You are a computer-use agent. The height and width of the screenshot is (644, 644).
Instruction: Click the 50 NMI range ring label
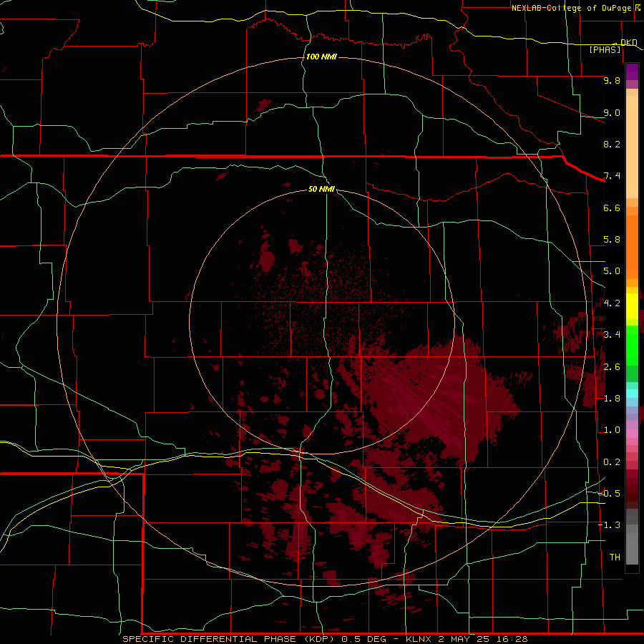[321, 190]
